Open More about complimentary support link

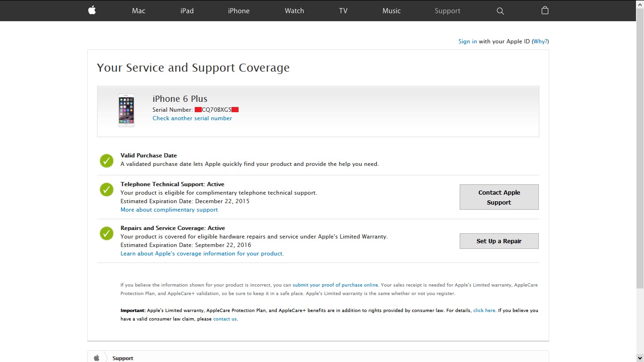click(x=169, y=210)
